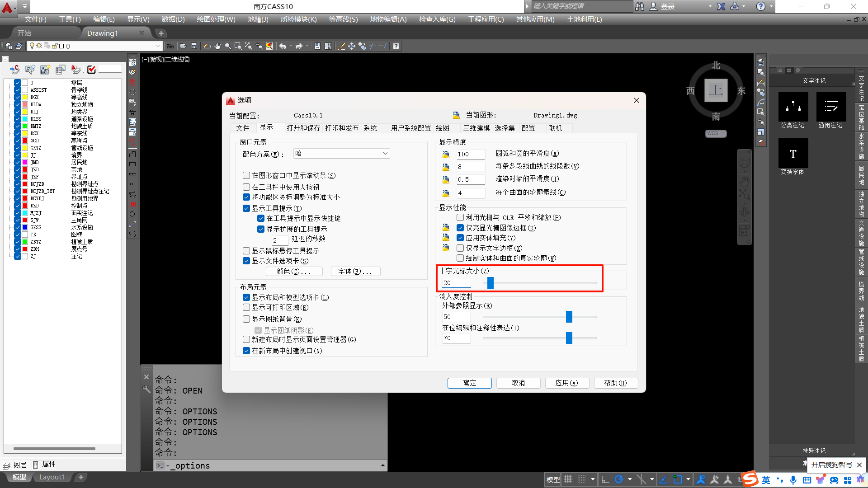Screen dimensions: 868x488
Task: Click the zoom magnifier toolbar icon
Action: pos(228,46)
